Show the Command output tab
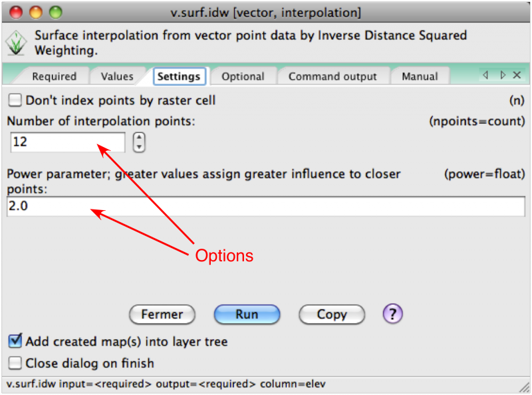This screenshot has height=395, width=532. 332,76
